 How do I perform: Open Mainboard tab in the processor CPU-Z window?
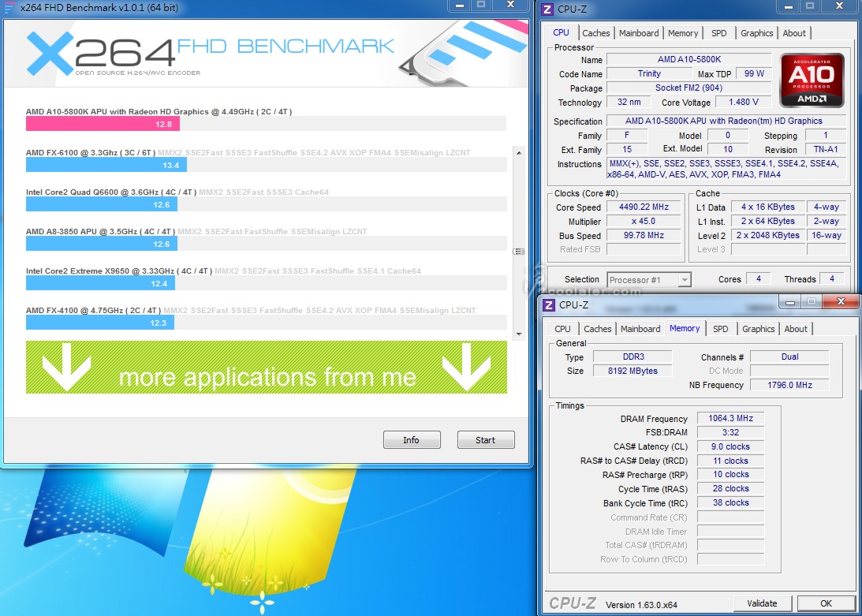(639, 33)
